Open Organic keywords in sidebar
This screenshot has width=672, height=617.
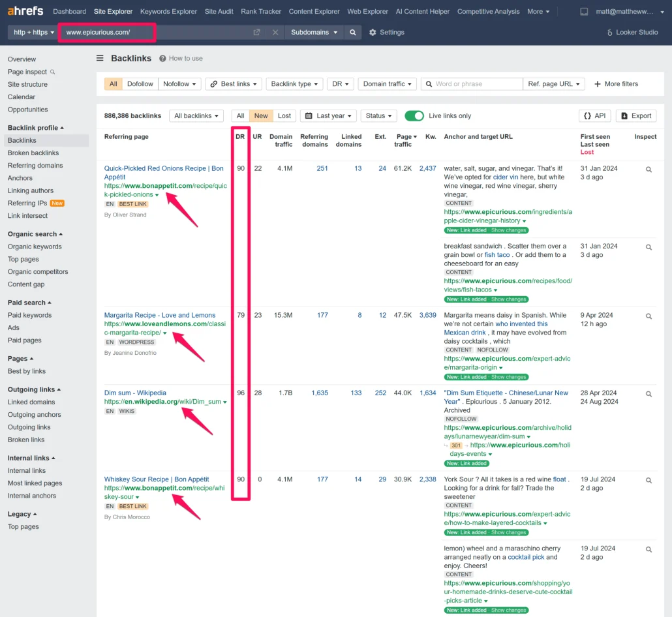point(35,247)
